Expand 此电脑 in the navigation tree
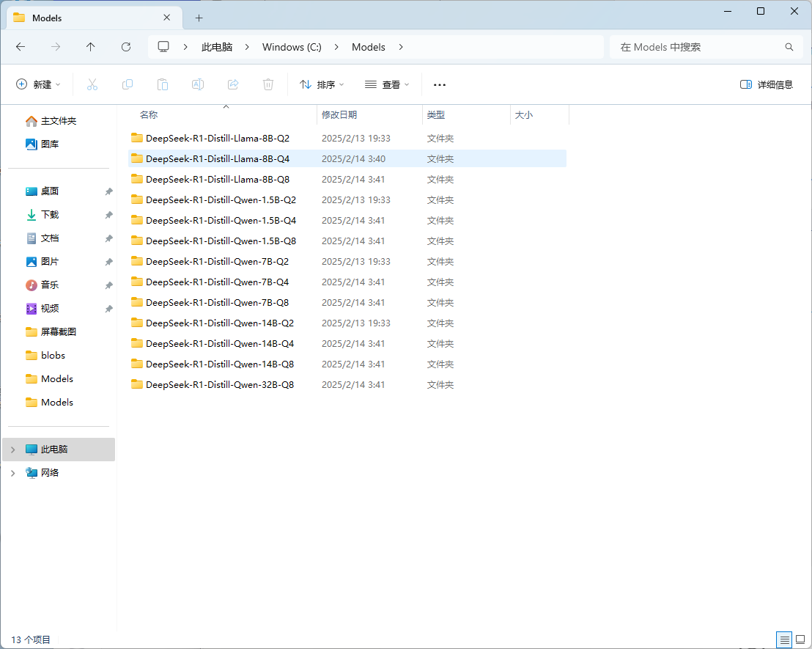 (13, 450)
